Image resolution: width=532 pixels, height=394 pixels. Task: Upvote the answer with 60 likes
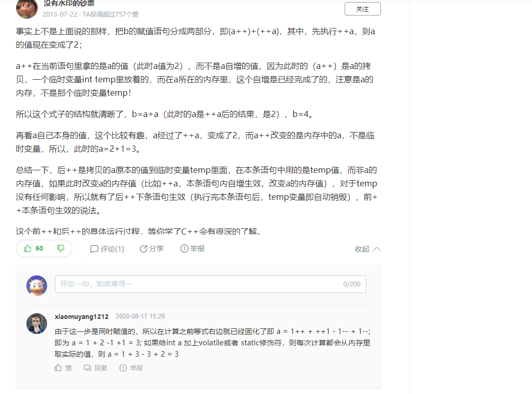coord(28,249)
